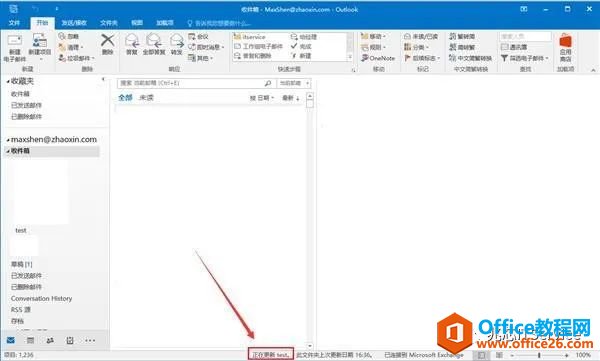Image resolution: width=600 pixels, height=361 pixels.
Task: Switch to Calendar in navigation bar
Action: point(31,340)
